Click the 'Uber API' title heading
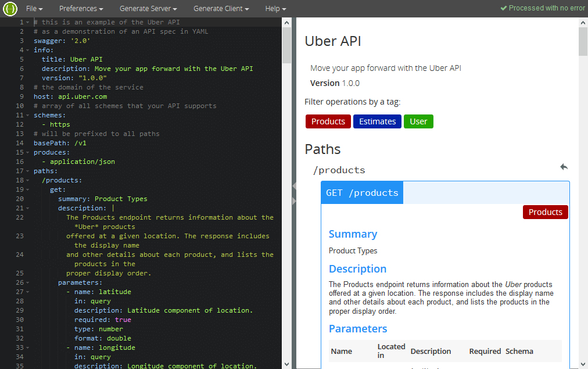 [x=332, y=41]
